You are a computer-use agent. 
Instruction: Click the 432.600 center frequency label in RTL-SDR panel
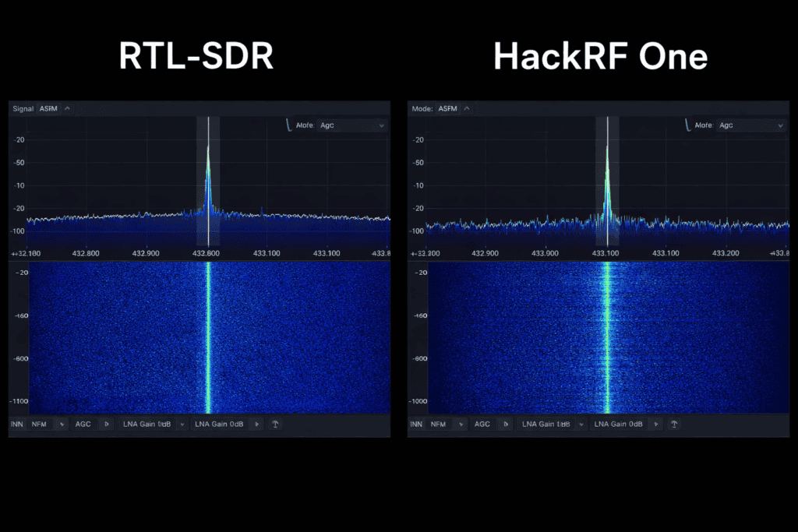[x=206, y=253]
